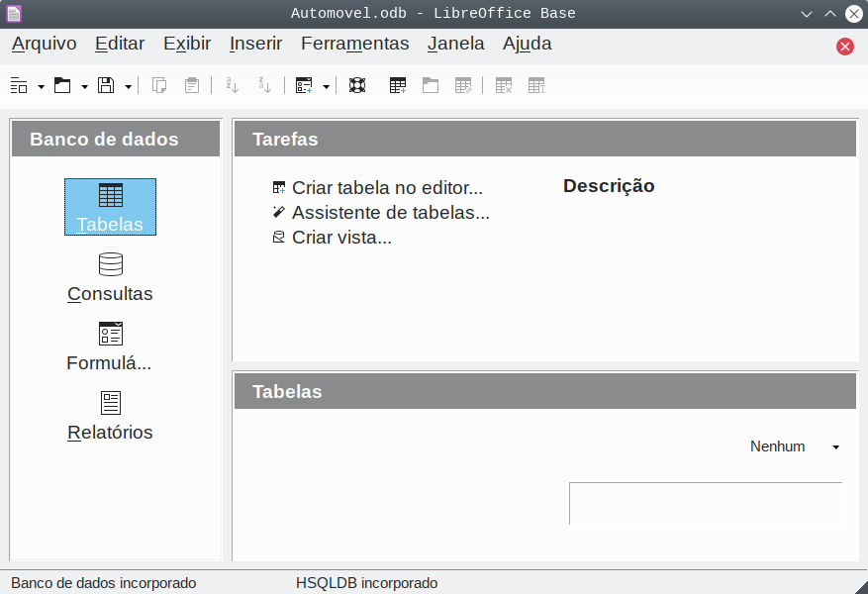Screen dimensions: 868x594
Task: Open the Arquivo menu
Action: [x=45, y=44]
